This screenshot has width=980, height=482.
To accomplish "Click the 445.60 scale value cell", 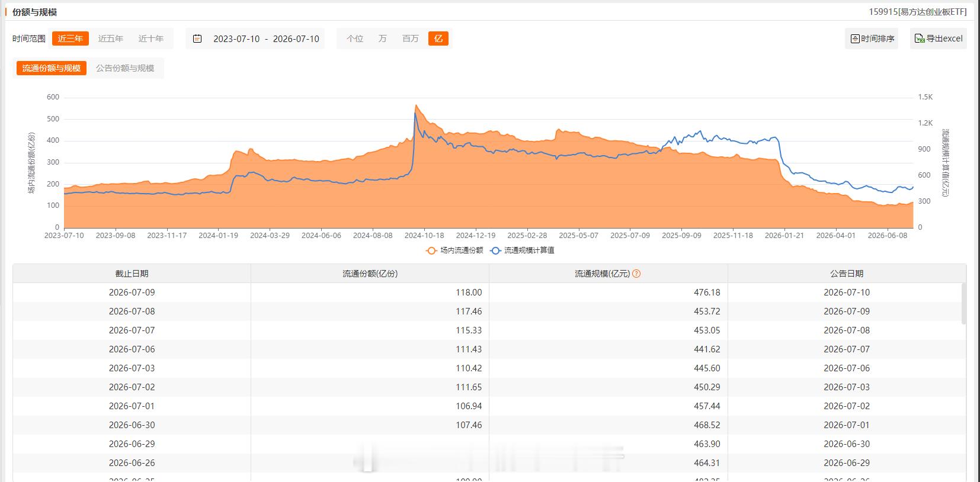I will tap(609, 368).
